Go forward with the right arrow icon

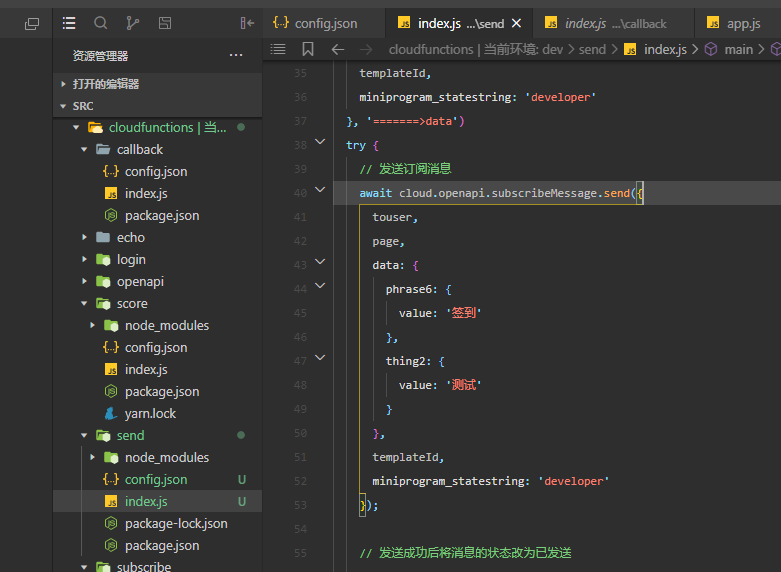366,49
